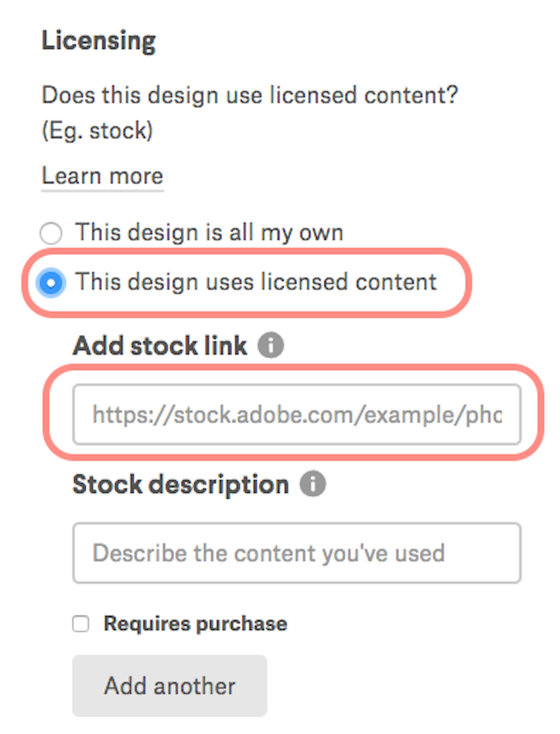Select the "This design is all my own" radio
The width and height of the screenshot is (560, 734).
tap(51, 233)
